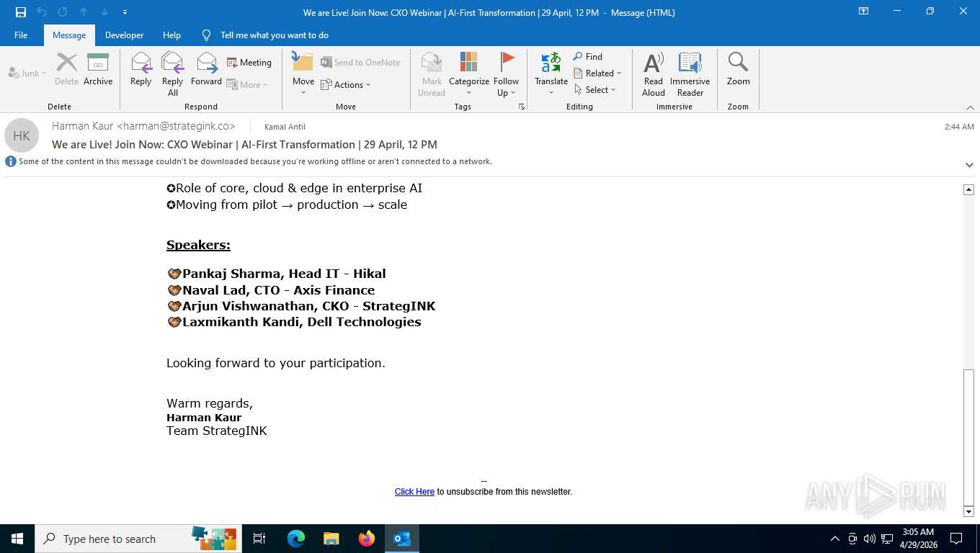Click Team StrategINK signature text
Image resolution: width=980 pixels, height=553 pixels.
(x=217, y=431)
